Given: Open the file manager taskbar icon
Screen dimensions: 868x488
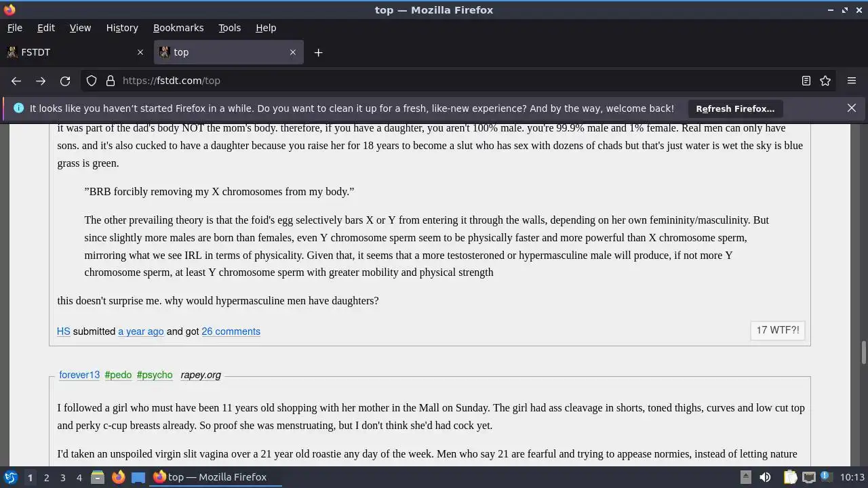Looking at the screenshot, I should (98, 477).
